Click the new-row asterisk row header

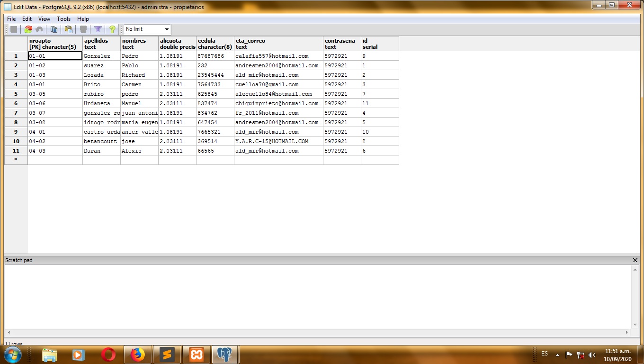(x=16, y=160)
